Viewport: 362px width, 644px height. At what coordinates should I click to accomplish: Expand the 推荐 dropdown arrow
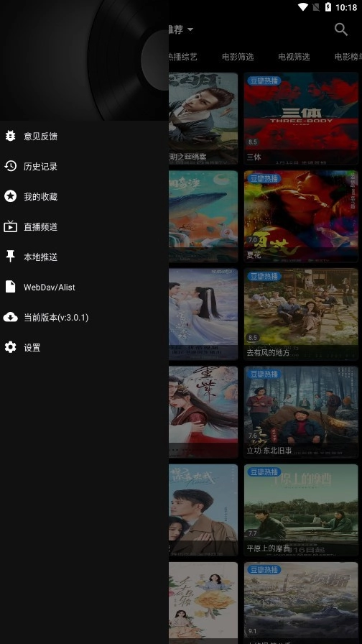[x=190, y=29]
